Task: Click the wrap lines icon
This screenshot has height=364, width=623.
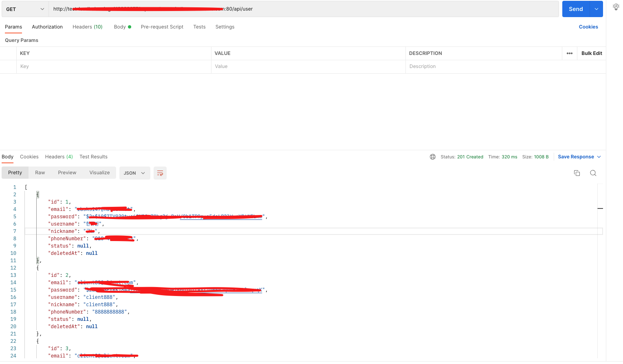Action: tap(160, 173)
